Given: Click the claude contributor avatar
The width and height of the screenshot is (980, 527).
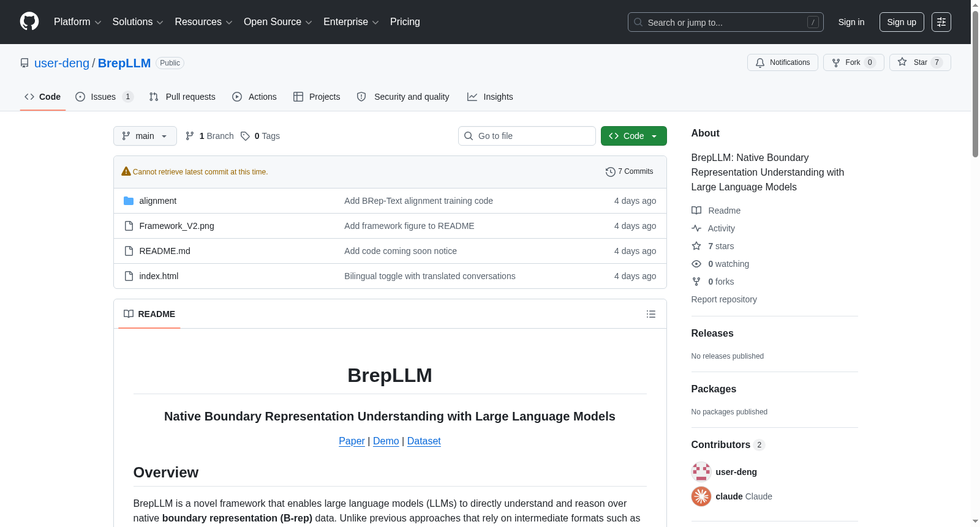Looking at the screenshot, I should coord(701,496).
